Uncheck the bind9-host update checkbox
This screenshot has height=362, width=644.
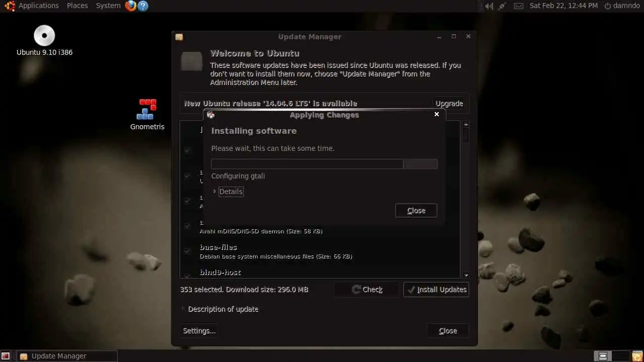click(187, 276)
